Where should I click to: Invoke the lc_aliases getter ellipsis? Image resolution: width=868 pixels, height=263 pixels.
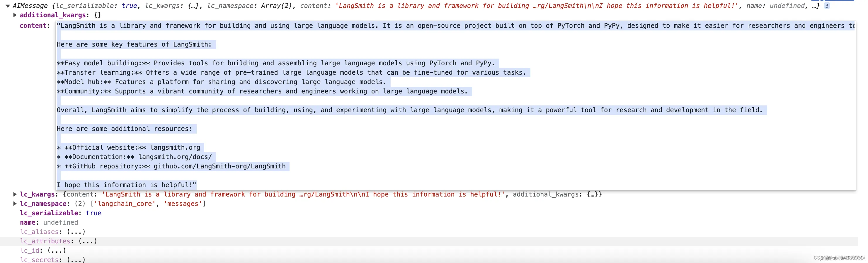76,232
